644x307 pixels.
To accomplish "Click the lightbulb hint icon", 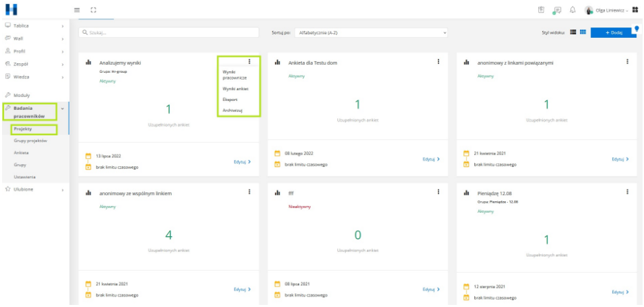I will point(636,29).
